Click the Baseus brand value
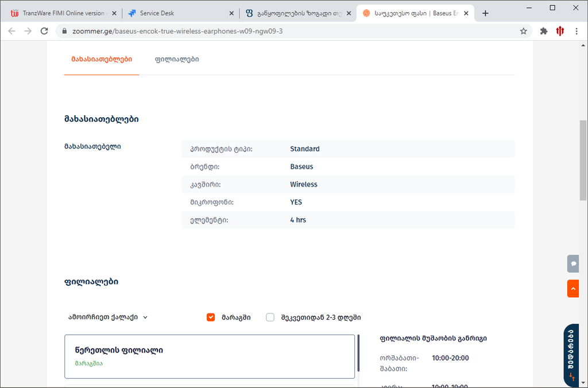 click(x=301, y=166)
